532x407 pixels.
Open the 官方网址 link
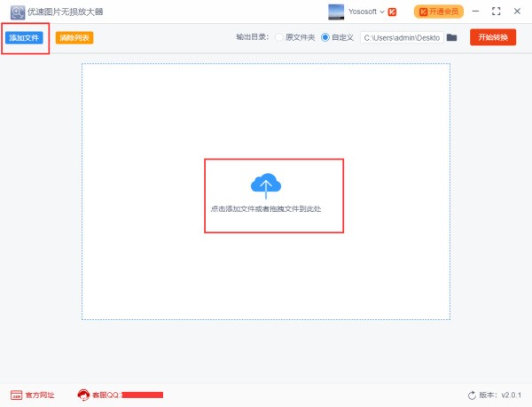click(x=39, y=395)
